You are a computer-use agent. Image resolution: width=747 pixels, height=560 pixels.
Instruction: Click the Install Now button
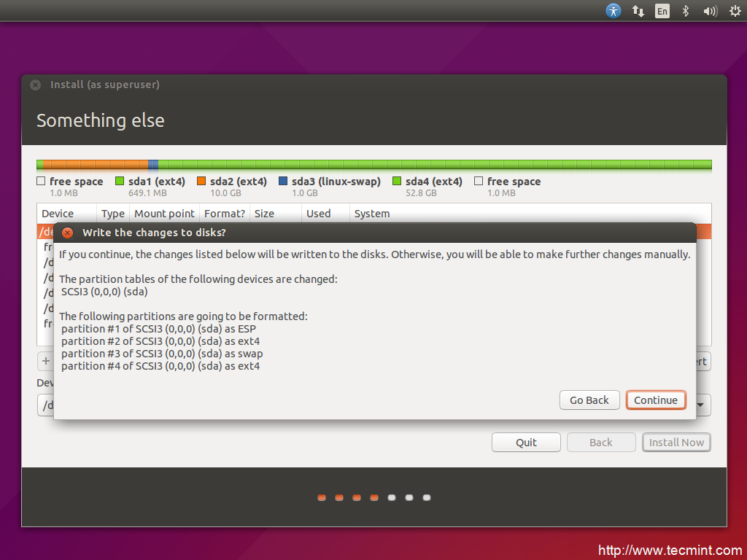coord(676,443)
